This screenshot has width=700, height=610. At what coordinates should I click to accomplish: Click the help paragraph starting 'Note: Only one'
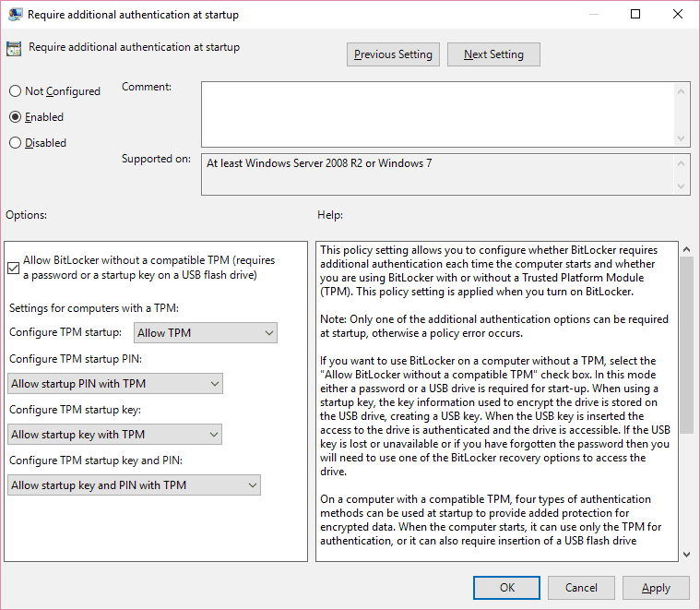click(x=494, y=326)
